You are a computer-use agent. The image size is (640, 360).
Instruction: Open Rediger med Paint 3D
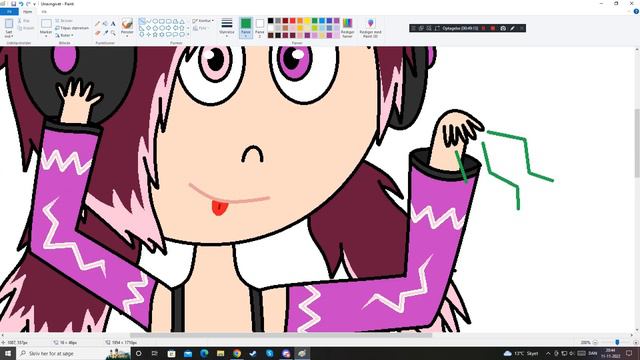pyautogui.click(x=370, y=28)
